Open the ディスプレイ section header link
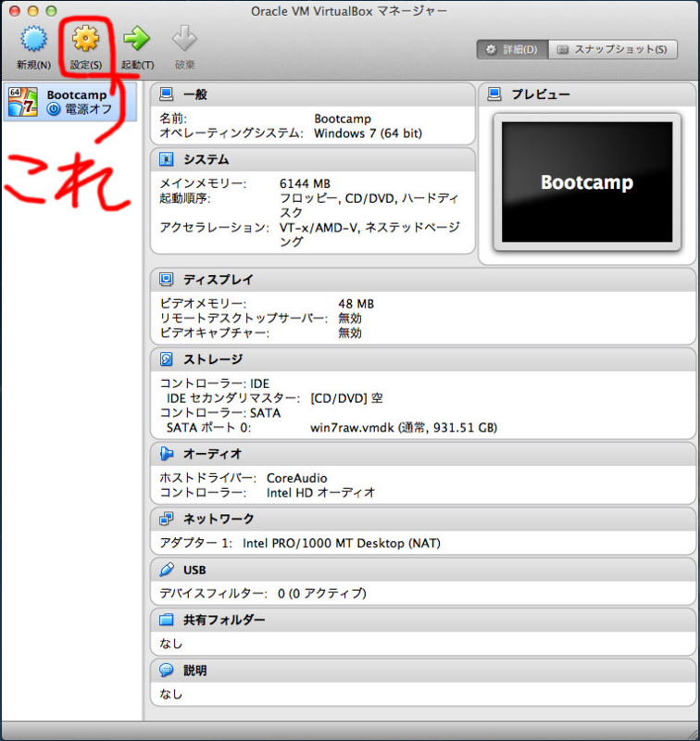Image resolution: width=700 pixels, height=741 pixels. [219, 280]
